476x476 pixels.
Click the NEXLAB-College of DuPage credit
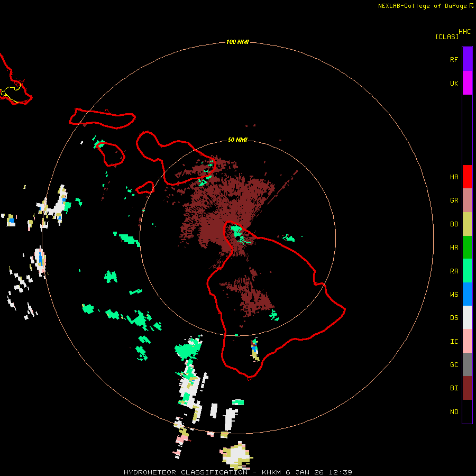(422, 6)
